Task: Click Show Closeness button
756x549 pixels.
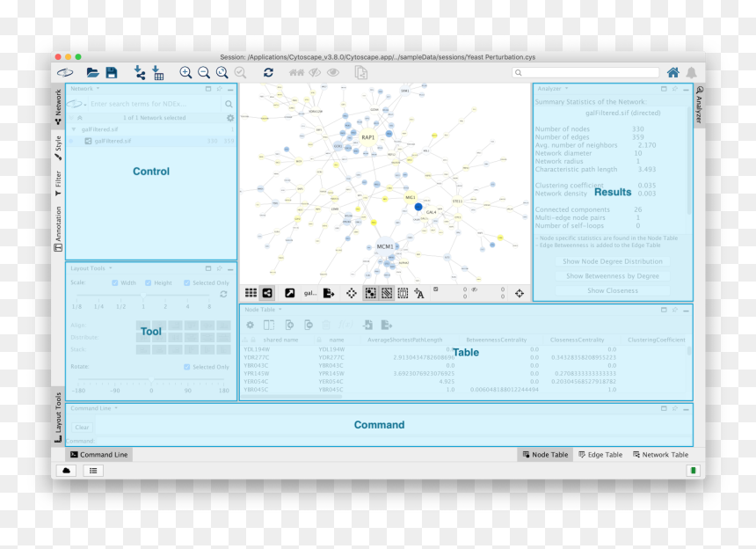Action: (x=613, y=290)
